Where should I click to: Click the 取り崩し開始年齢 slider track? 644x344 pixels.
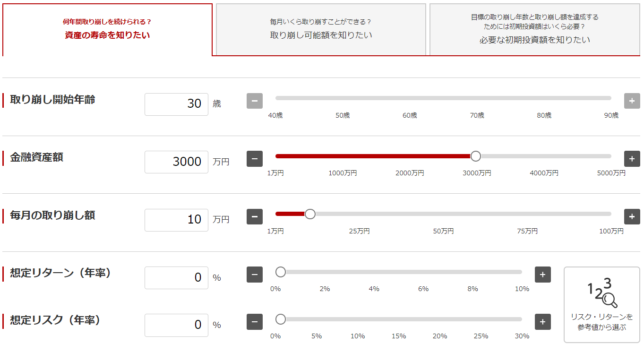tap(443, 98)
